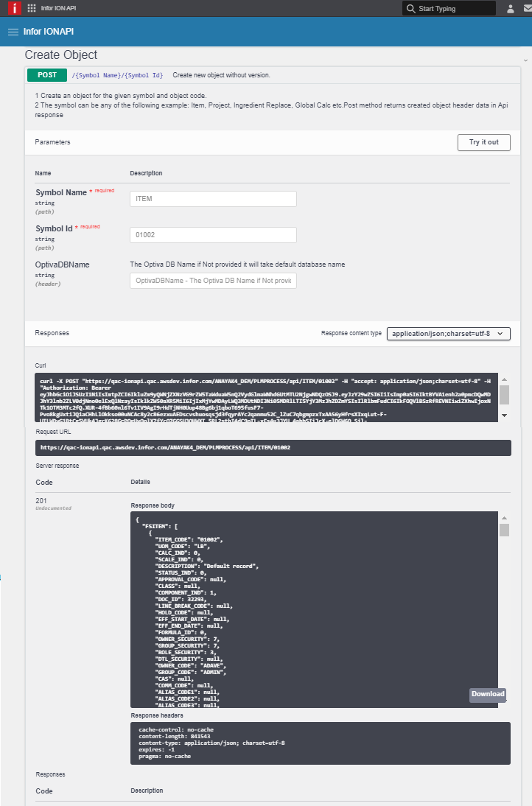This screenshot has width=532, height=806.
Task: Open the app launcher grid icon
Action: point(32,8)
